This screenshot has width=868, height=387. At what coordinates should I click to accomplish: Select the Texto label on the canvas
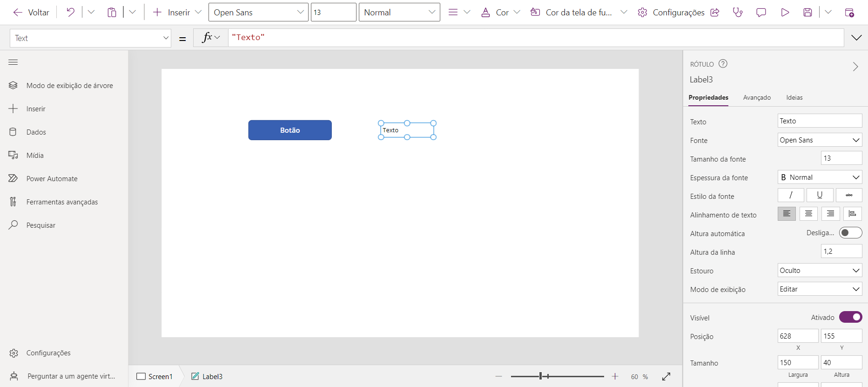pos(407,130)
